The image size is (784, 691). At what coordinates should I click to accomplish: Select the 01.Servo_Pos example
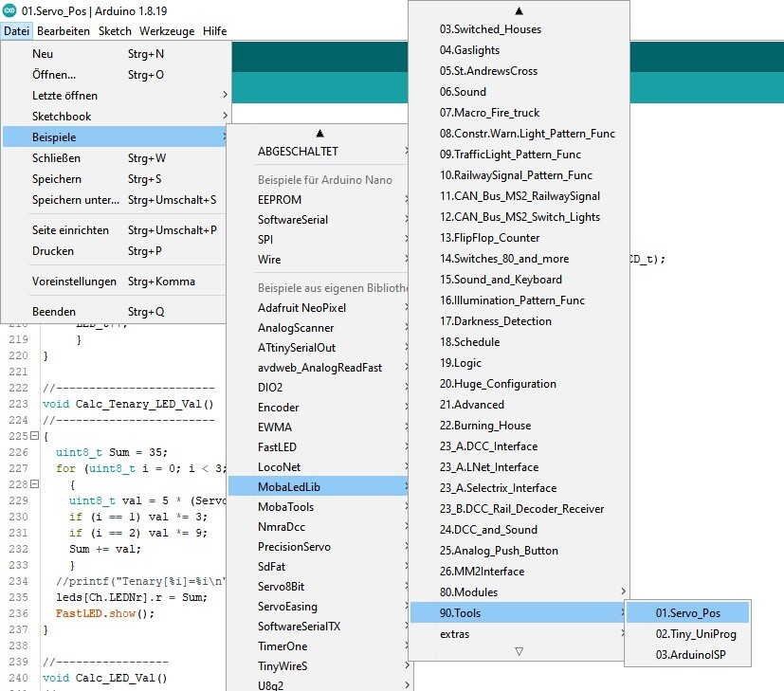pos(687,613)
